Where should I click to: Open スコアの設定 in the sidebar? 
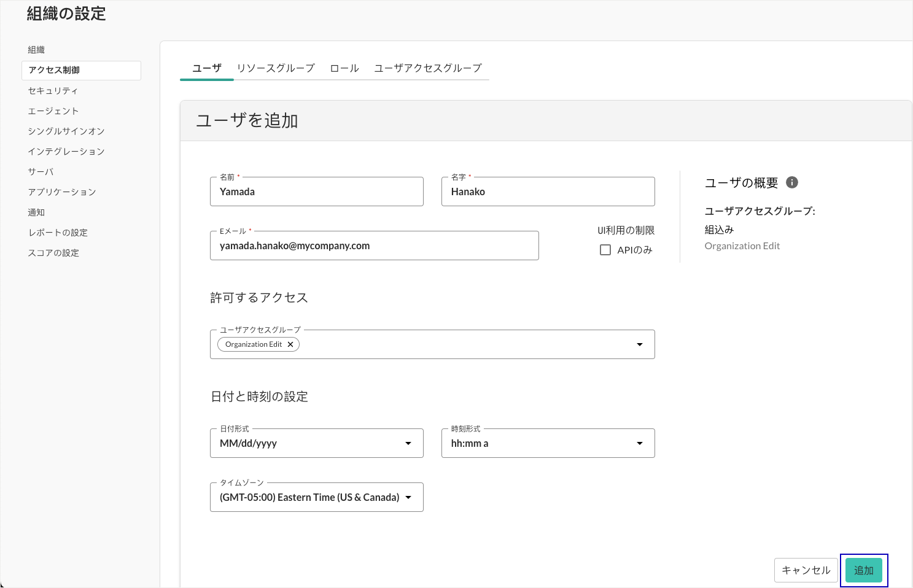pyautogui.click(x=53, y=252)
